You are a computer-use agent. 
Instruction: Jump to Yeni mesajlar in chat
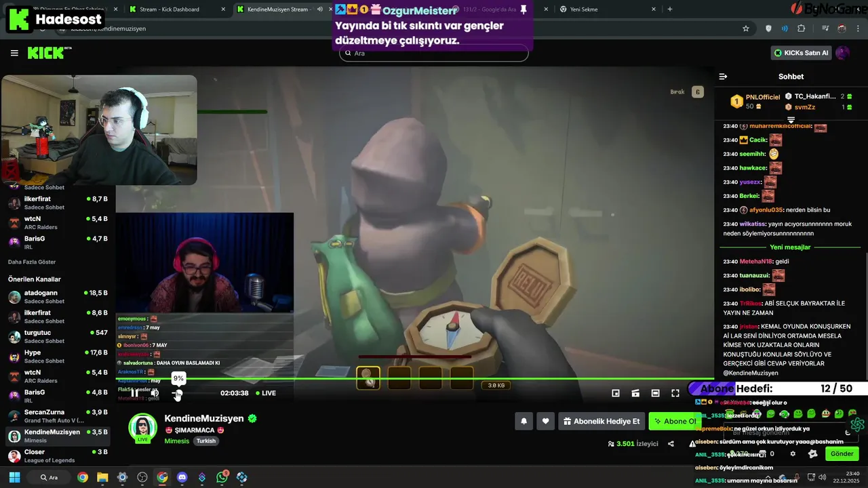(x=790, y=247)
